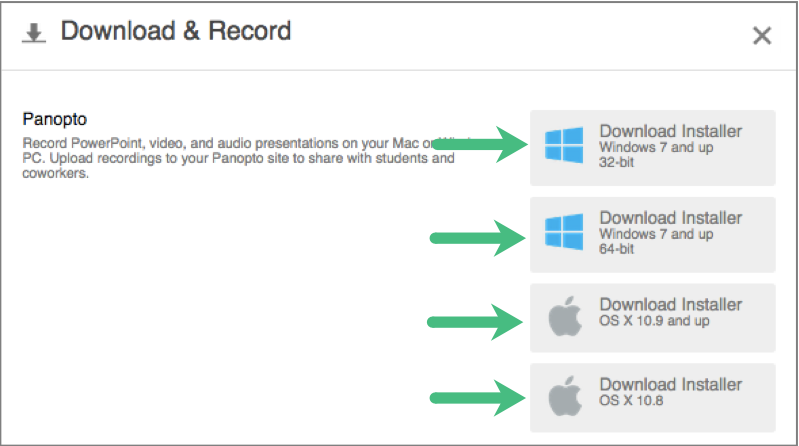Image resolution: width=799 pixels, height=446 pixels.
Task: Download the Windows 7 and up 64-bit installer
Action: tap(653, 234)
